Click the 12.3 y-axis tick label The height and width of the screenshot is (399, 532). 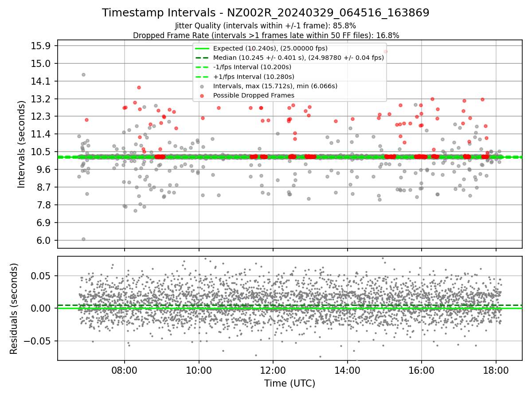pos(43,117)
